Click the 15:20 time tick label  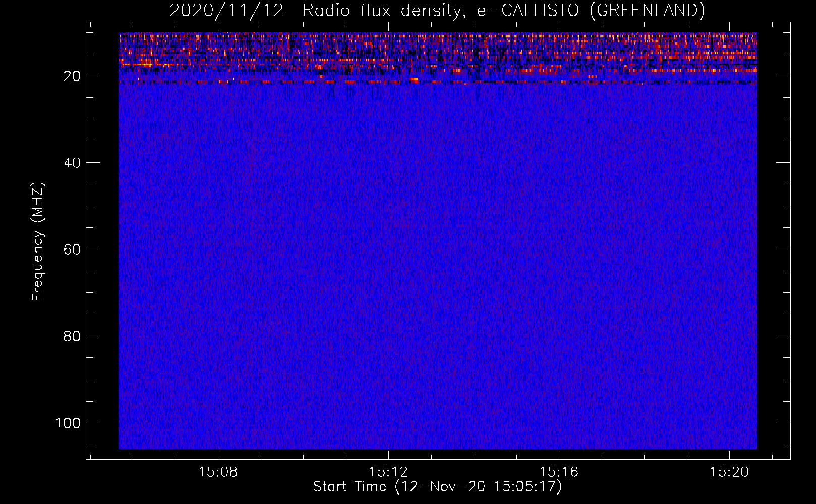click(729, 472)
